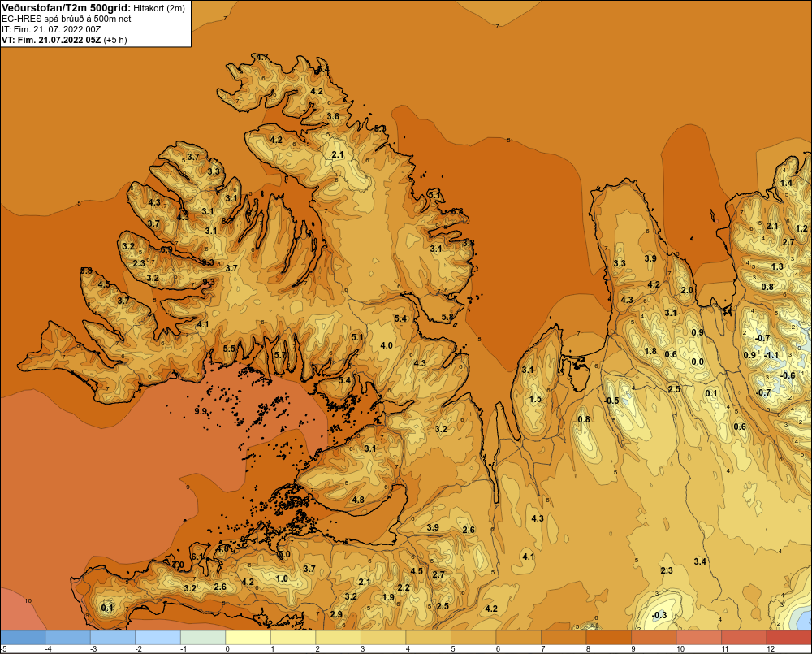Click the legend swatch between -5 and -4
This screenshot has width=812, height=654.
pyautogui.click(x=23, y=638)
